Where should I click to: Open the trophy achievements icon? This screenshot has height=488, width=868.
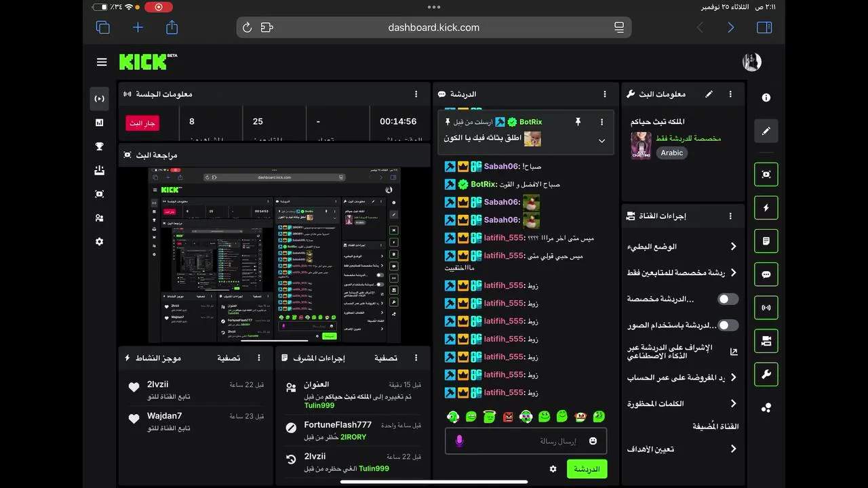(x=99, y=146)
